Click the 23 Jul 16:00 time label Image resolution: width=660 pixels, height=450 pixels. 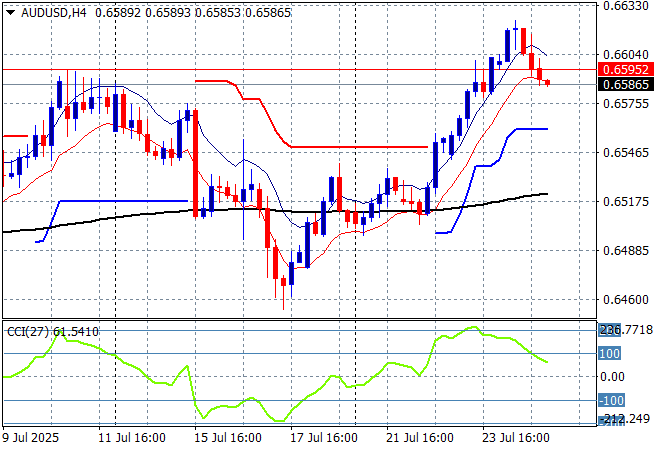(x=516, y=438)
